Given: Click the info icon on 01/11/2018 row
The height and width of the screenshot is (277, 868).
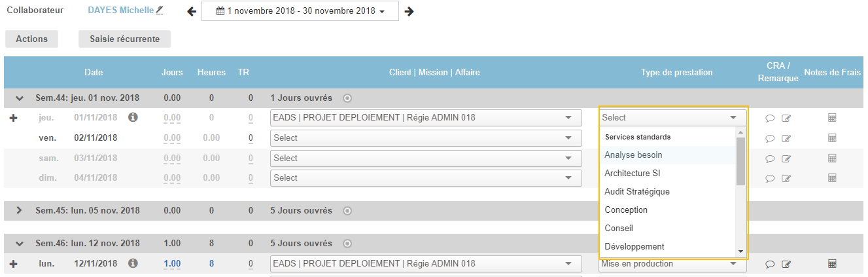Looking at the screenshot, I should click(x=133, y=117).
